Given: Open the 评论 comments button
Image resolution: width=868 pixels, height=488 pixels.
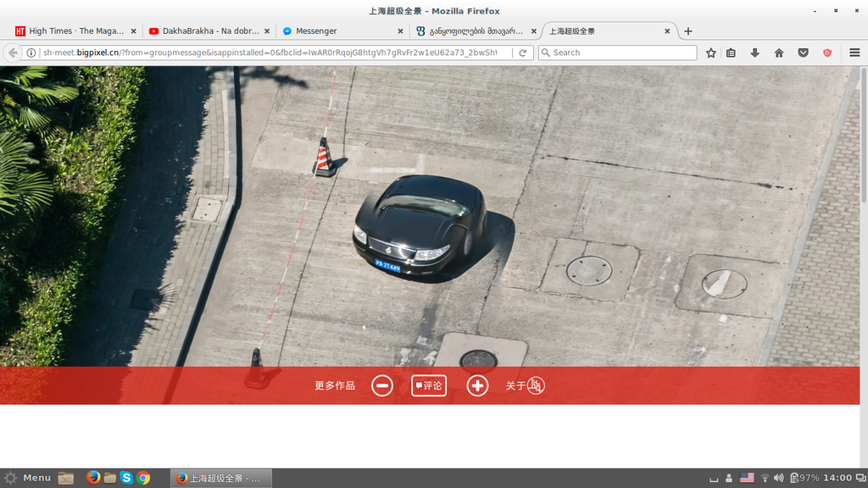Looking at the screenshot, I should pyautogui.click(x=429, y=385).
